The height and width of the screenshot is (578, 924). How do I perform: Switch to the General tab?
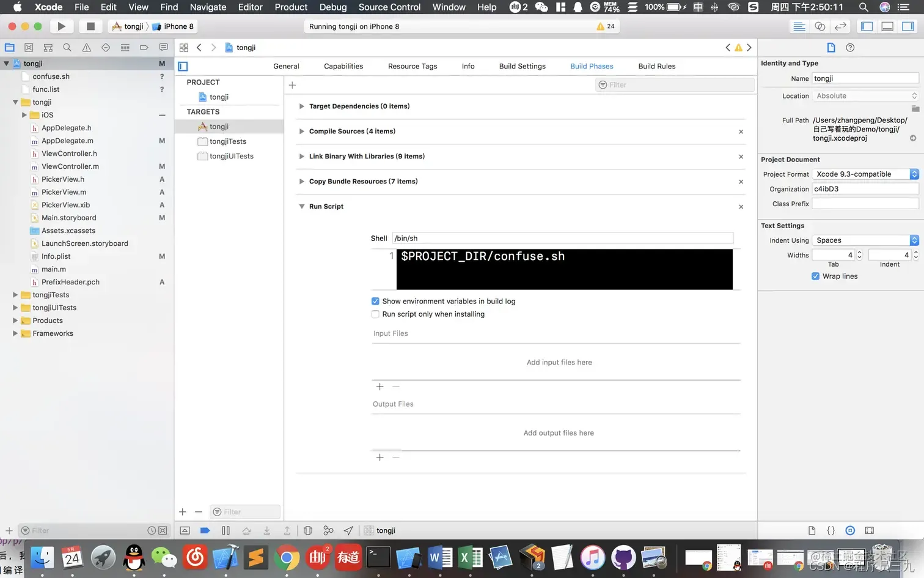286,66
